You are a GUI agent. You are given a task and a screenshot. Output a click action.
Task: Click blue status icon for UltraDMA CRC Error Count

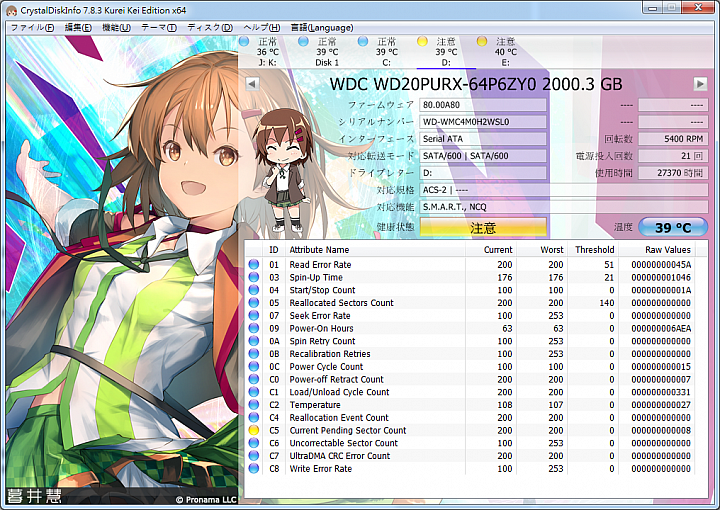[253, 456]
